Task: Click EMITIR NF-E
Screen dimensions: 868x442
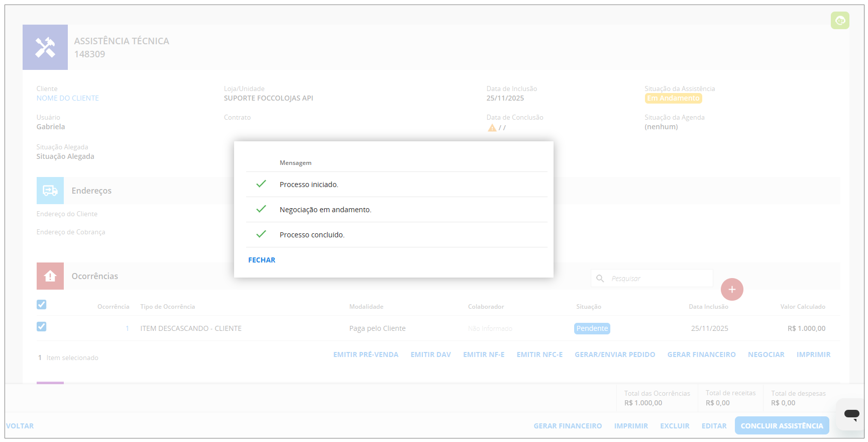Action: click(484, 355)
